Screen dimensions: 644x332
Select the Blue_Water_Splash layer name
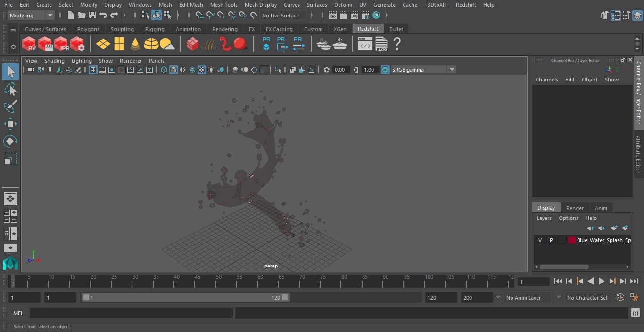point(604,240)
